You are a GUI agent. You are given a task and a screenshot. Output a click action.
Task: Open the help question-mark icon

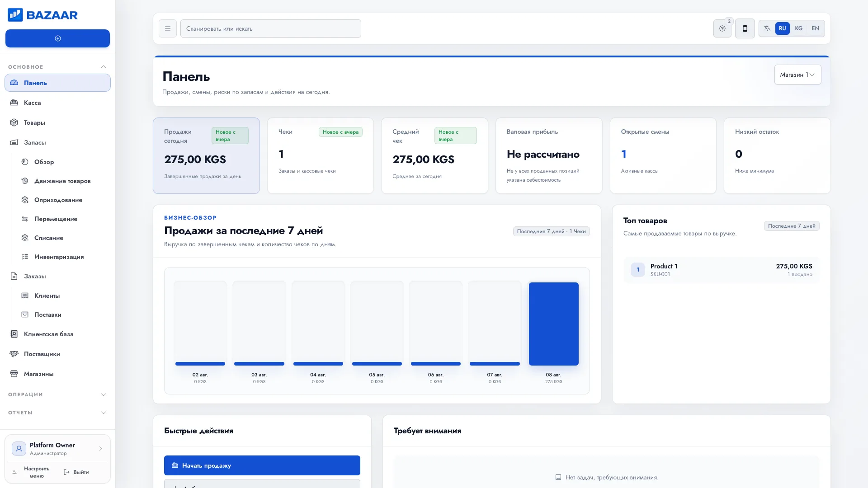pyautogui.click(x=722, y=28)
